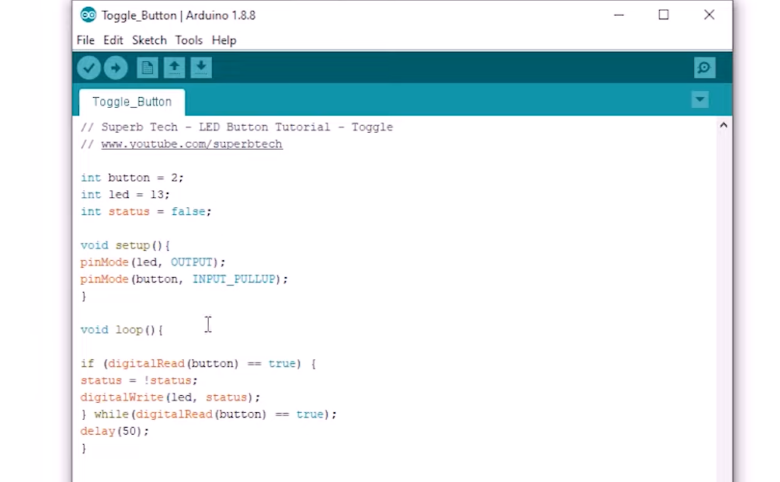Open the Sketch menu
The width and height of the screenshot is (780, 482).
pyautogui.click(x=149, y=41)
